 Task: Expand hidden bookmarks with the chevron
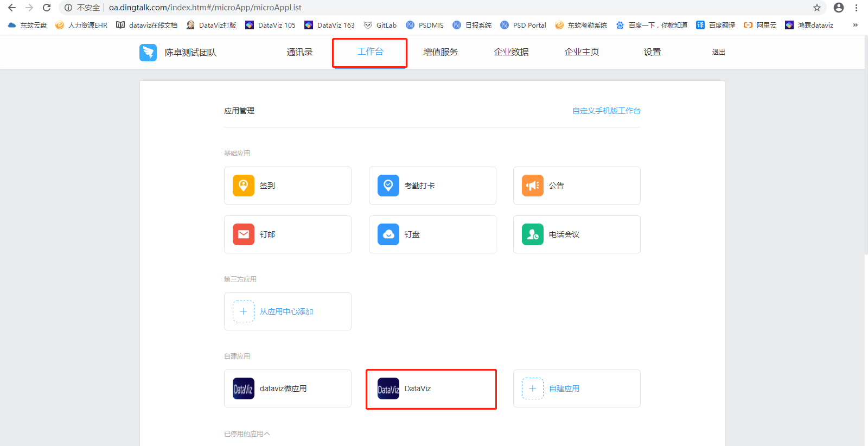pos(856,25)
